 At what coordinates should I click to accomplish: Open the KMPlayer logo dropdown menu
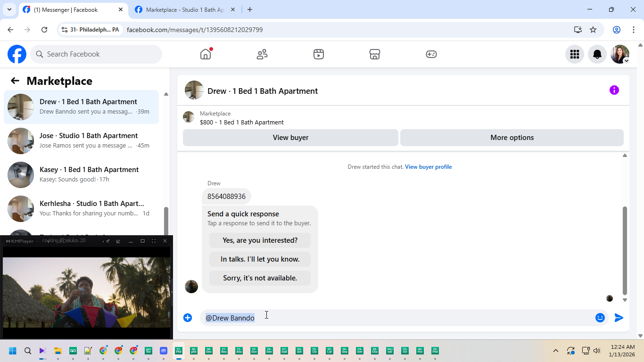point(22,241)
